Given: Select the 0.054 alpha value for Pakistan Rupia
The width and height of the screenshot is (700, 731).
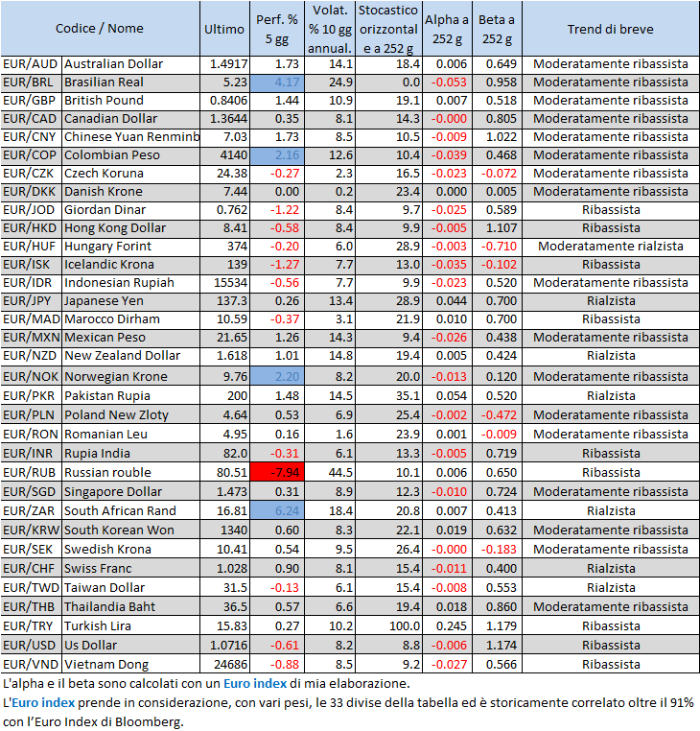Looking at the screenshot, I should point(447,395).
